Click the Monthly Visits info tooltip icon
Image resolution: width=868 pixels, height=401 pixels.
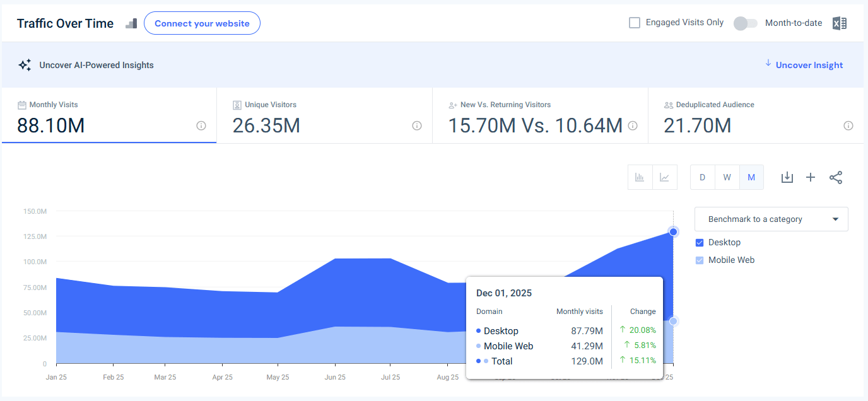click(x=201, y=126)
